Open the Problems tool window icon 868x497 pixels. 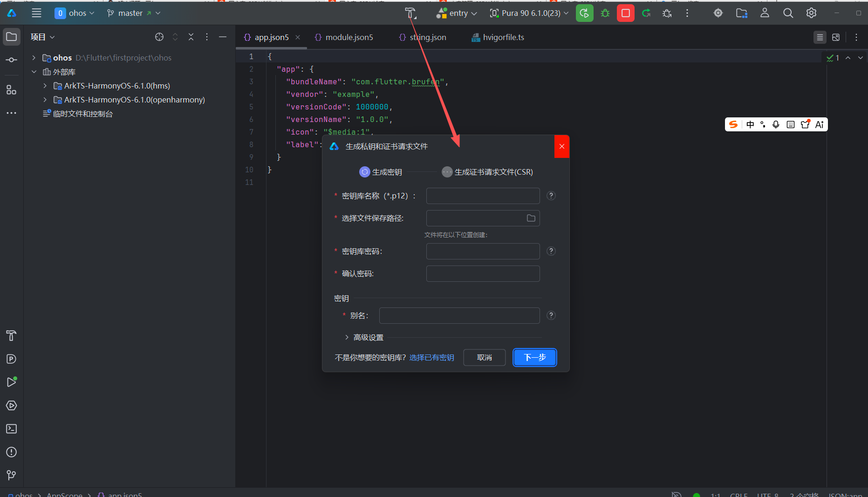point(12,452)
